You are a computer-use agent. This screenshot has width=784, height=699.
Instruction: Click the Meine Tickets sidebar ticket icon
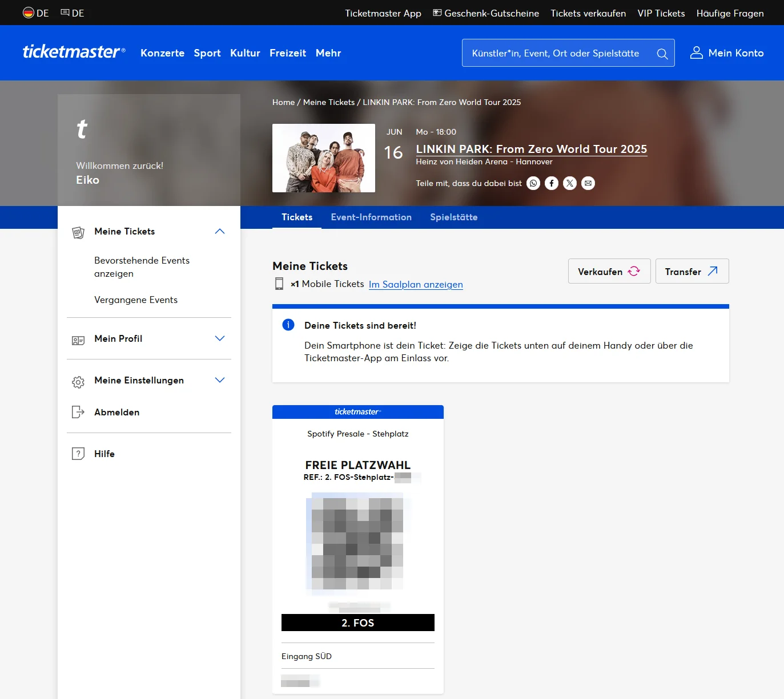78,233
